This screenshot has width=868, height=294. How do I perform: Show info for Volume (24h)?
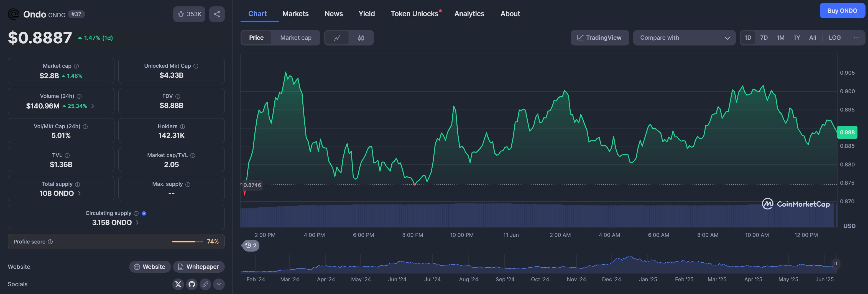79,97
